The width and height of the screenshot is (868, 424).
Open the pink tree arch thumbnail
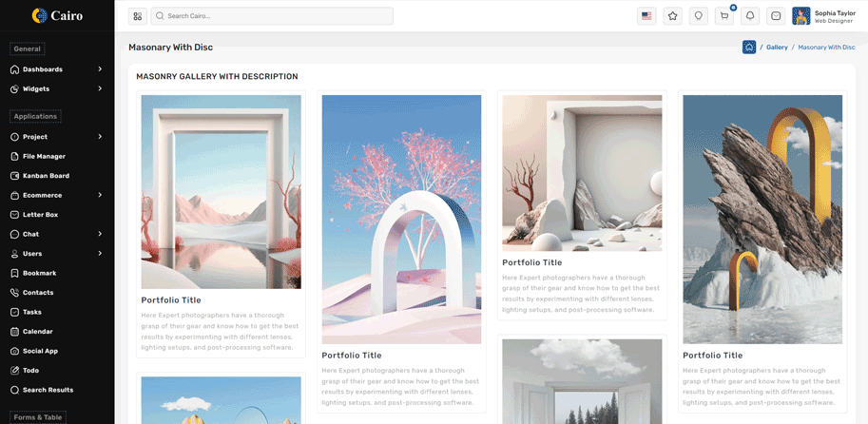401,220
